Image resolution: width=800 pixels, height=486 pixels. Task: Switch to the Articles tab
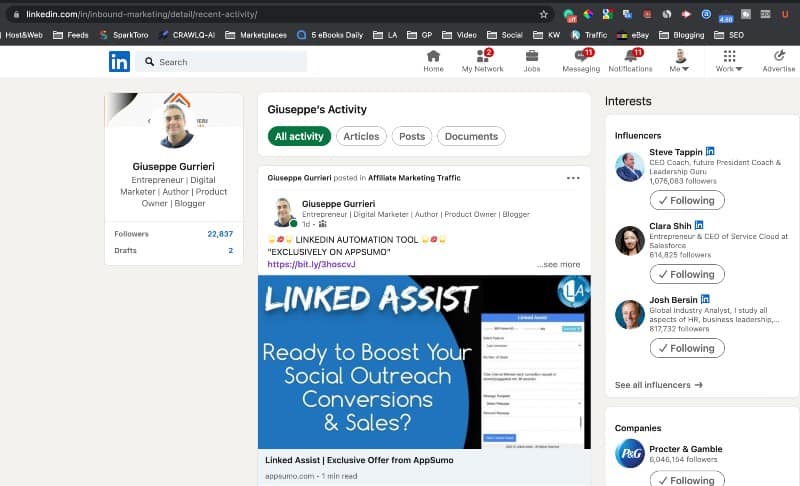(361, 136)
